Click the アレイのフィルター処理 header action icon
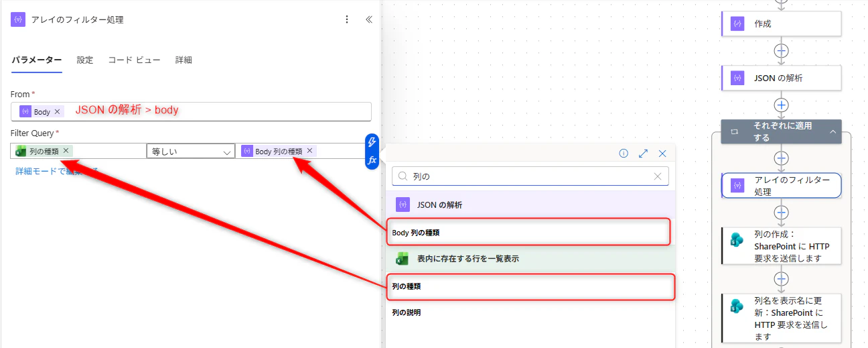Screen dimensions: 868x348 point(18,19)
